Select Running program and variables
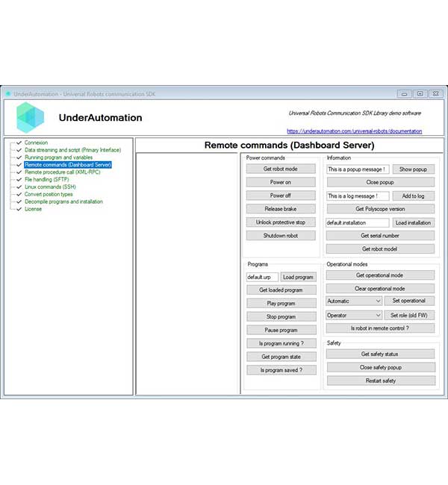Image resolution: width=448 pixels, height=485 pixels. tap(58, 157)
